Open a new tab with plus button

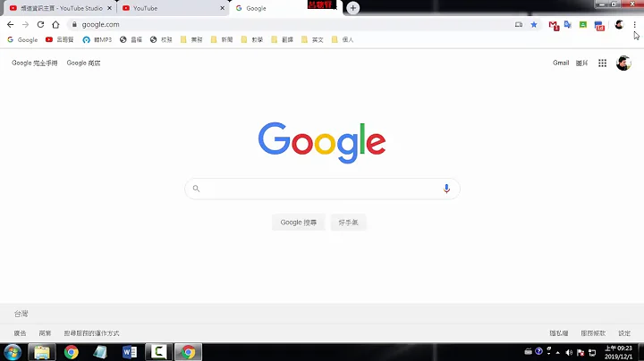point(352,8)
